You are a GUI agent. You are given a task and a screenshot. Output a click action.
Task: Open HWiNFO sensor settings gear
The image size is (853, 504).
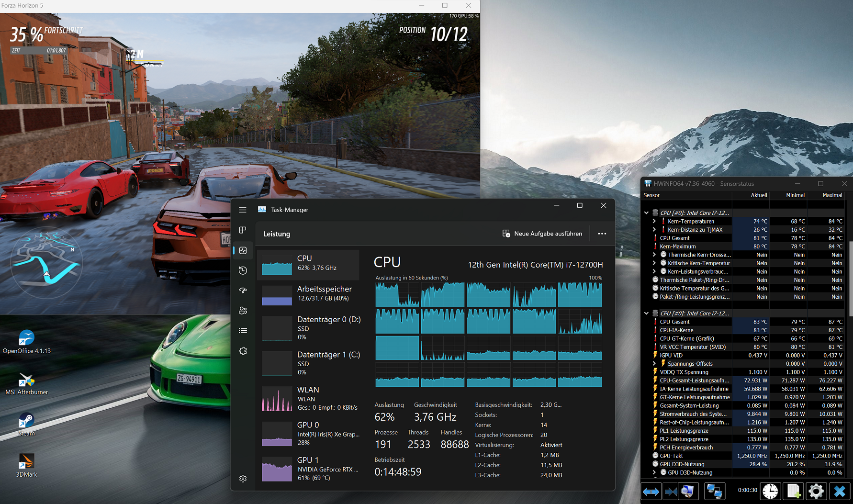pyautogui.click(x=816, y=492)
